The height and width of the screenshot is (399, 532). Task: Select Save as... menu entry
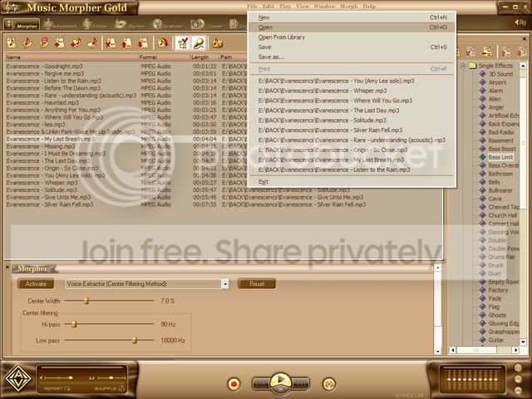272,57
